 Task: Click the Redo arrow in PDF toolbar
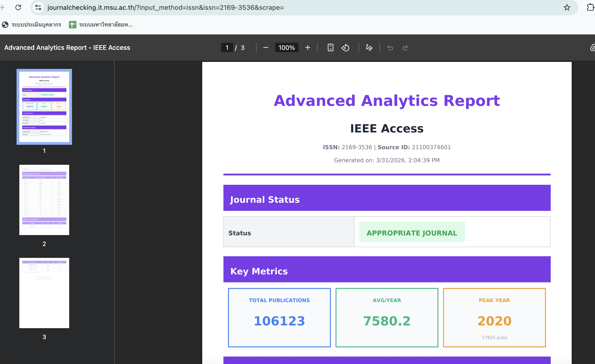point(405,48)
